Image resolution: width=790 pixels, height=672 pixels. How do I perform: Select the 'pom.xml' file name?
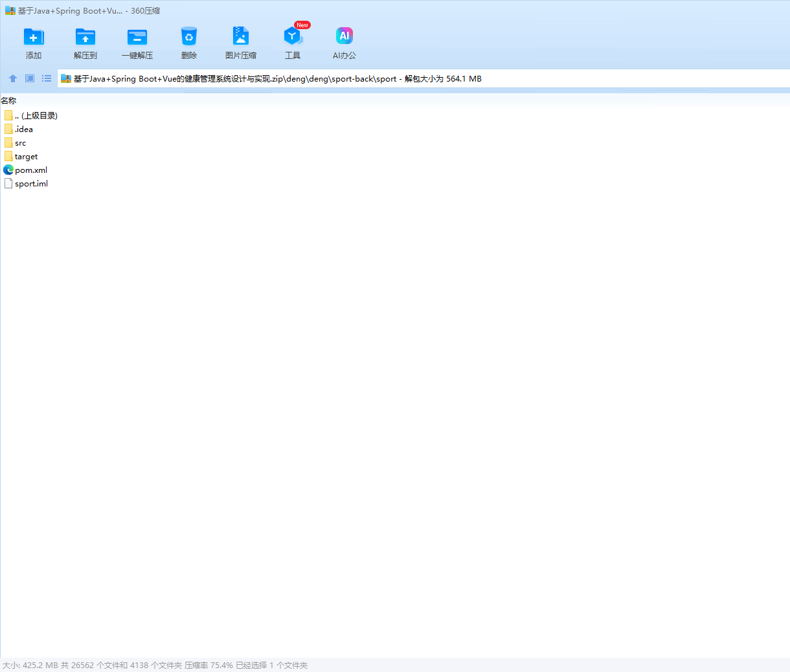(x=31, y=170)
